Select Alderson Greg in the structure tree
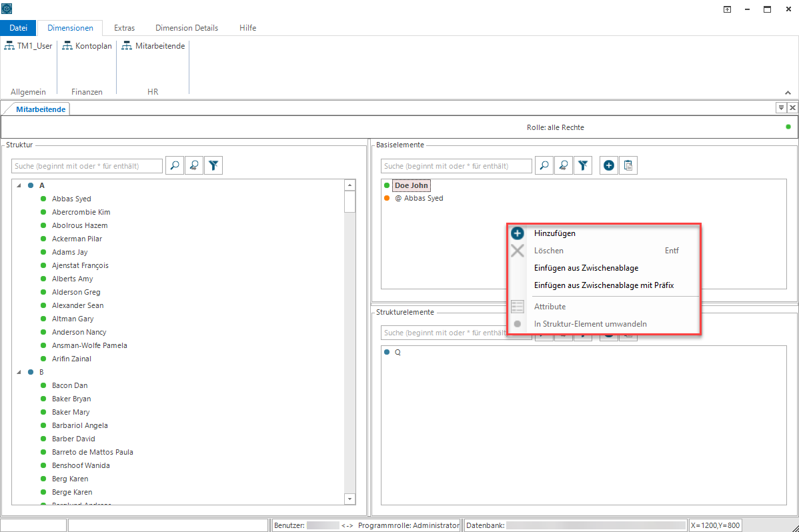 point(76,292)
